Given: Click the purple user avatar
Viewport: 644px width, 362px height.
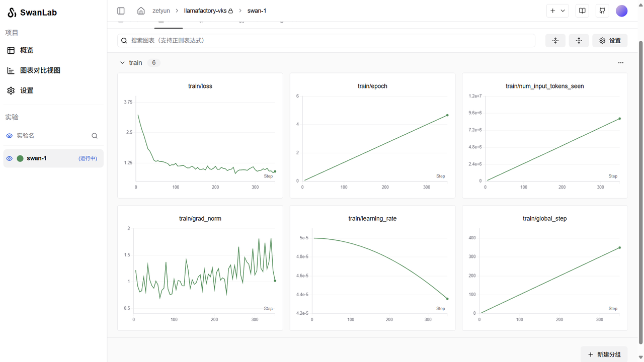Looking at the screenshot, I should (x=622, y=11).
